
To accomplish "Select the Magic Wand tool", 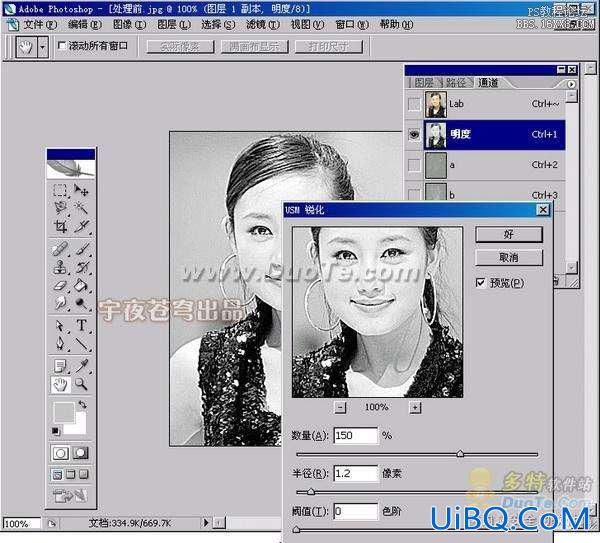I will coord(81,208).
